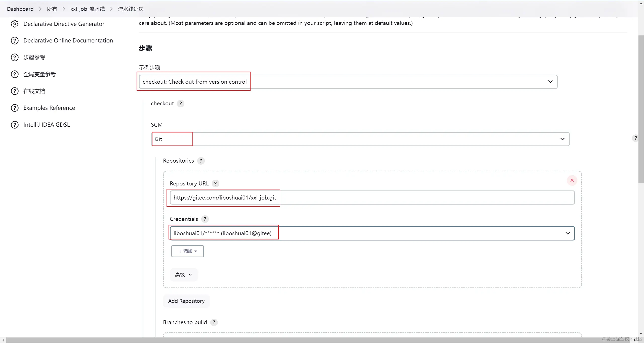Screen dimensions: 644x343
Task: Open Declarative Online Documentation link
Action: click(68, 40)
